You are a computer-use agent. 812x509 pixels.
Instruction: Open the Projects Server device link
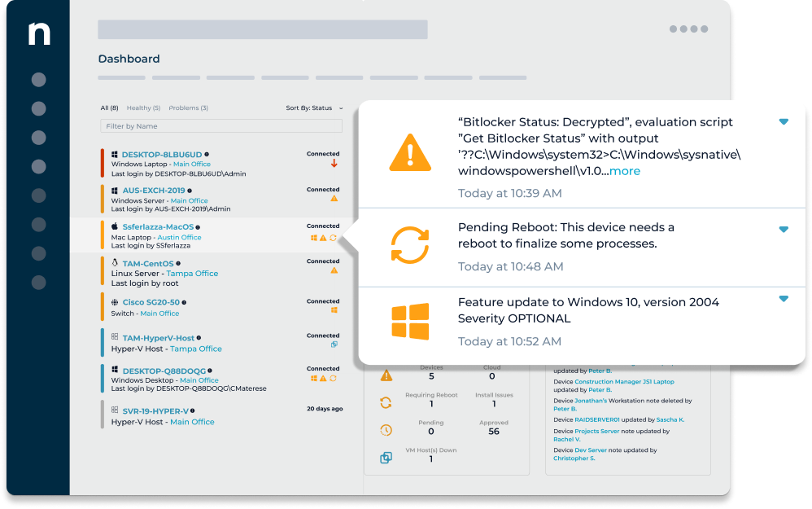pos(598,431)
